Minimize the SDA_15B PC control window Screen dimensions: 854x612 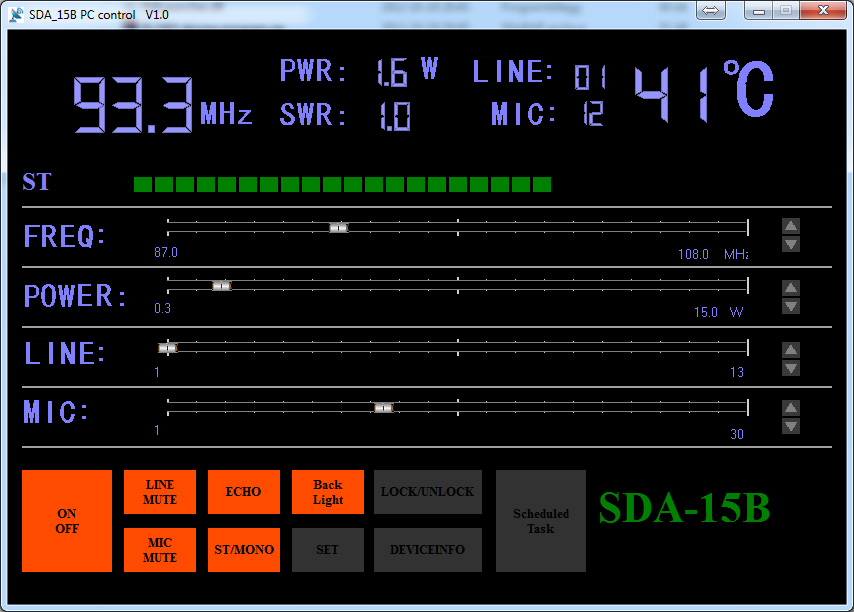click(x=759, y=10)
